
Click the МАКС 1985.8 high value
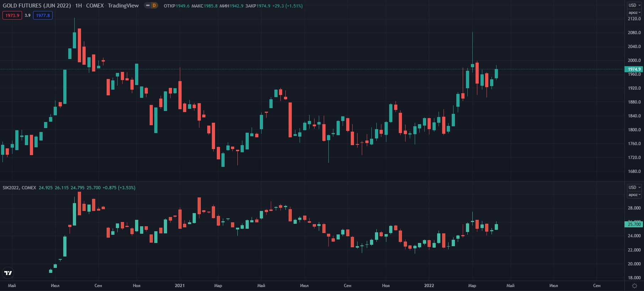click(204, 6)
